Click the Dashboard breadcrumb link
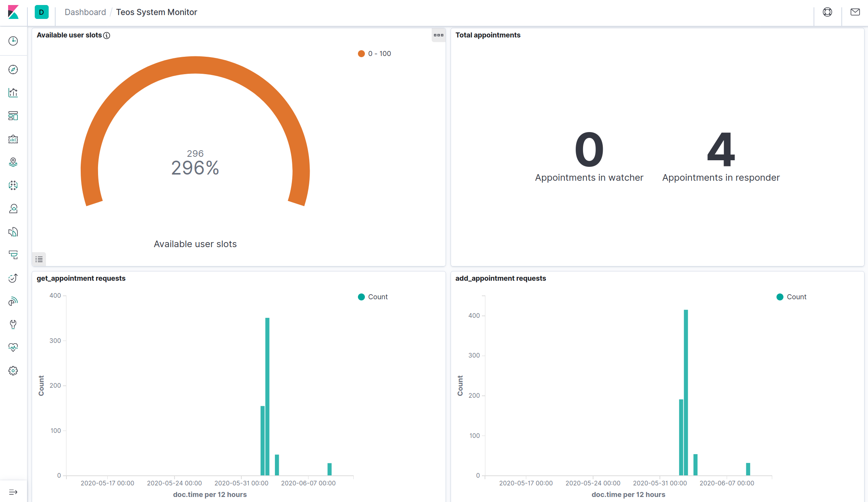The image size is (868, 502). coord(85,12)
